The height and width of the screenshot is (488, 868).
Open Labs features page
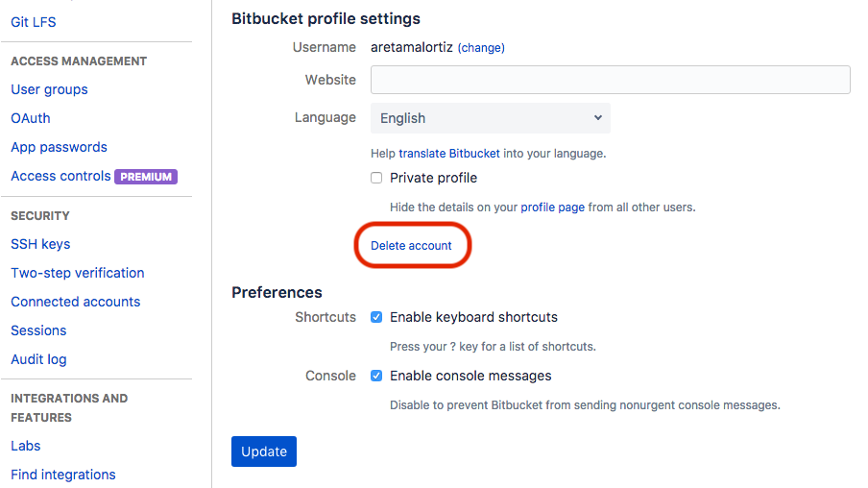click(x=26, y=446)
